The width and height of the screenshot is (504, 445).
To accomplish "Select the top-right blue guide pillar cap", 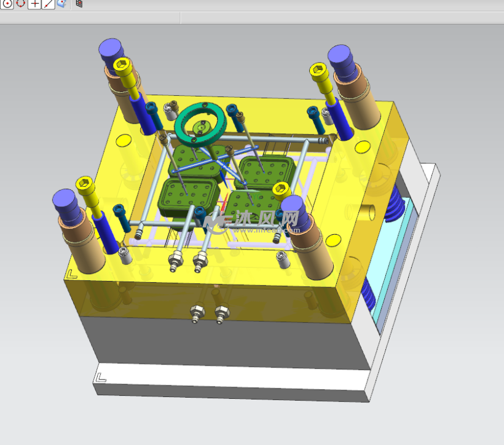I will pyautogui.click(x=339, y=55).
